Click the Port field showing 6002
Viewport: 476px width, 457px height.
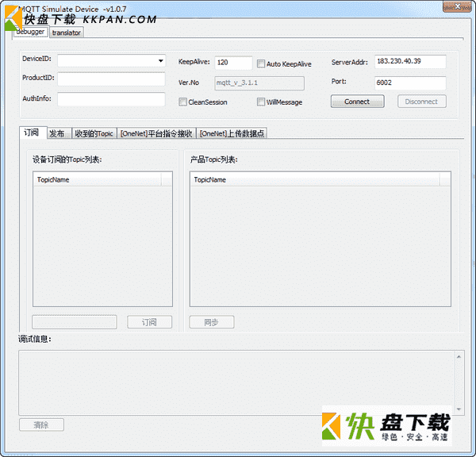pyautogui.click(x=410, y=83)
